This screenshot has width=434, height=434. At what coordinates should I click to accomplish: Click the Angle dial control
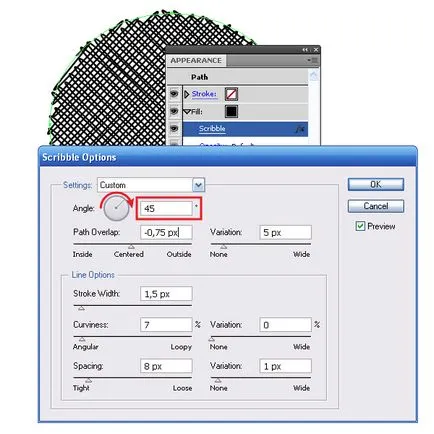coord(116,208)
